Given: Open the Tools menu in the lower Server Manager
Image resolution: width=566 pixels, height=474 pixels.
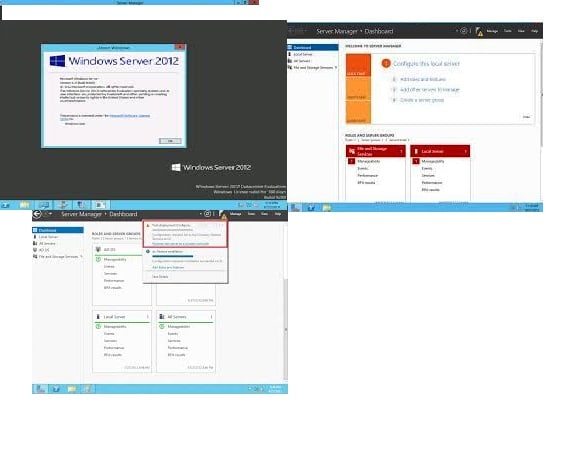Looking at the screenshot, I should click(x=251, y=214).
